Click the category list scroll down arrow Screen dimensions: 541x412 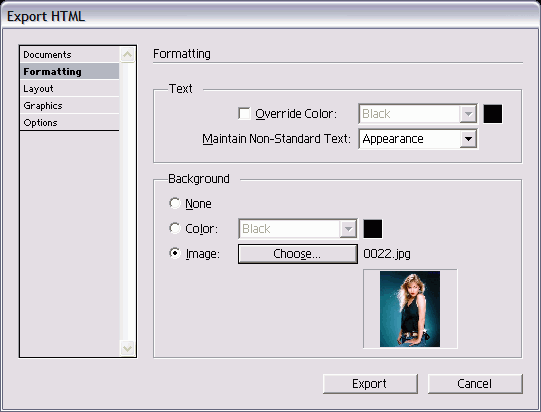127,348
